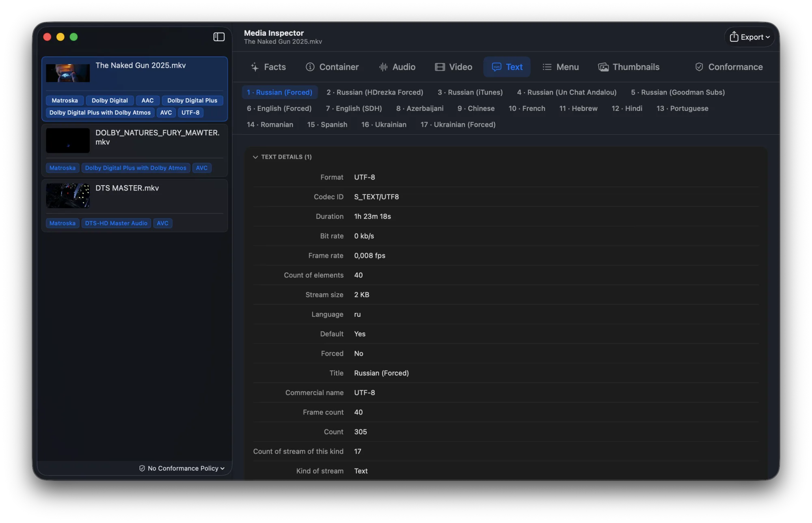Select track 5 Russian (Goodman Subs)
This screenshot has width=812, height=523.
pyautogui.click(x=678, y=92)
